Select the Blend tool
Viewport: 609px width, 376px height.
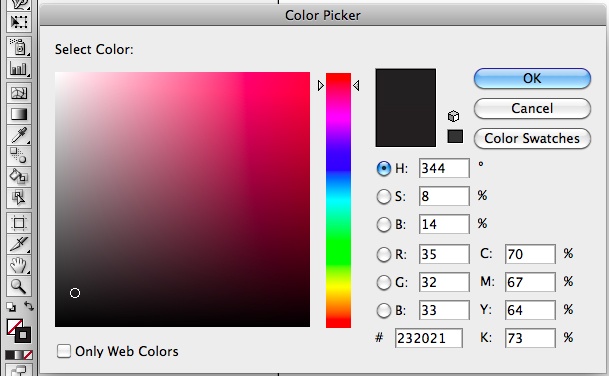pyautogui.click(x=18, y=156)
